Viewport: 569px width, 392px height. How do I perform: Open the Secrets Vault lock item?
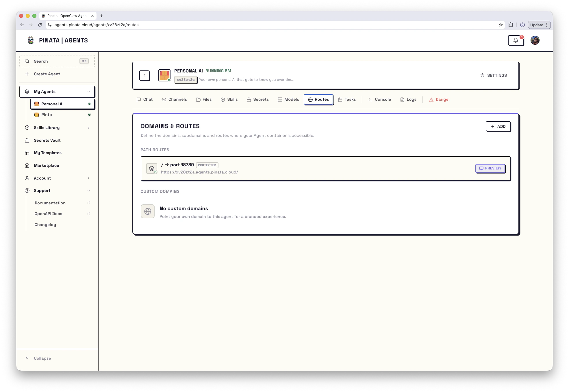point(47,140)
